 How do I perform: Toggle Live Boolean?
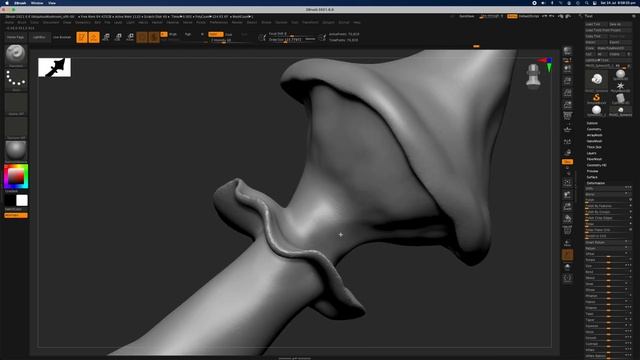point(62,37)
